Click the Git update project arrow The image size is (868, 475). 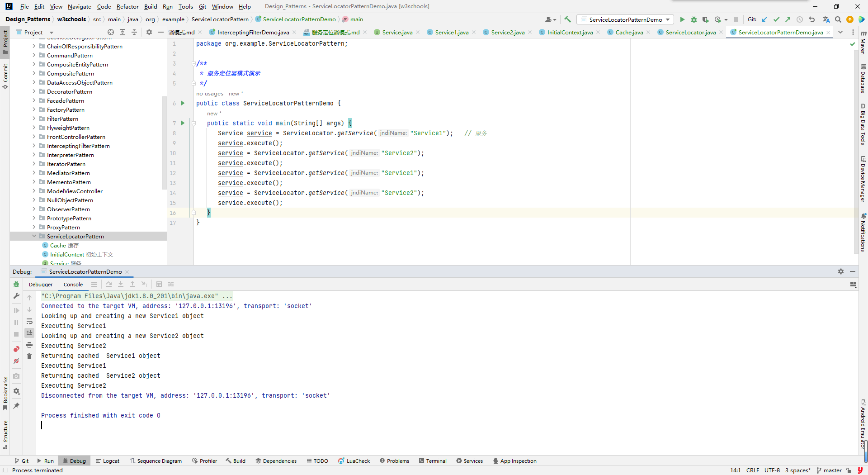tap(764, 19)
